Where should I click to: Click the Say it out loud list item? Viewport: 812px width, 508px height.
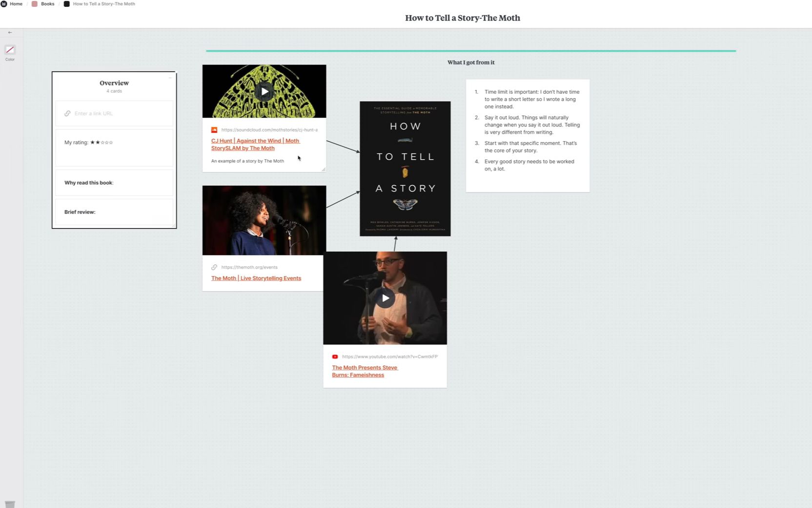tap(532, 125)
